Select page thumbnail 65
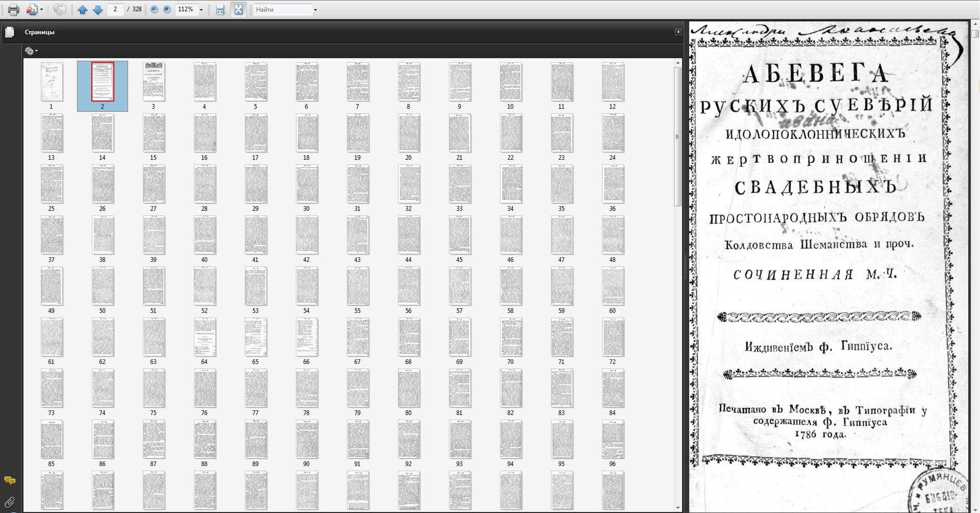The height and width of the screenshot is (513, 980). point(256,337)
